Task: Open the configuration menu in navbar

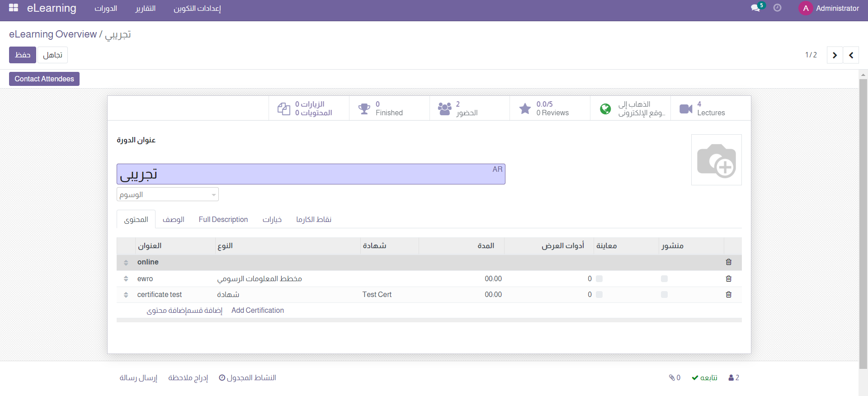Action: coord(197,9)
